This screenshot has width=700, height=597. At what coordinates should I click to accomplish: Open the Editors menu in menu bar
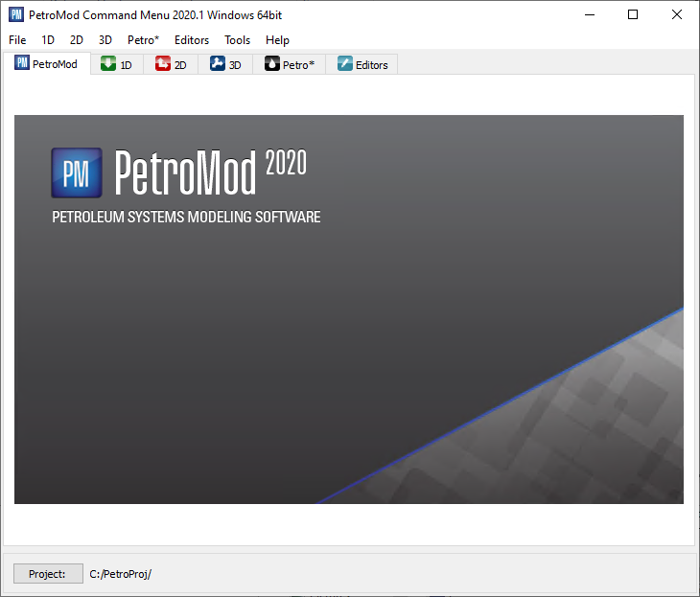192,40
